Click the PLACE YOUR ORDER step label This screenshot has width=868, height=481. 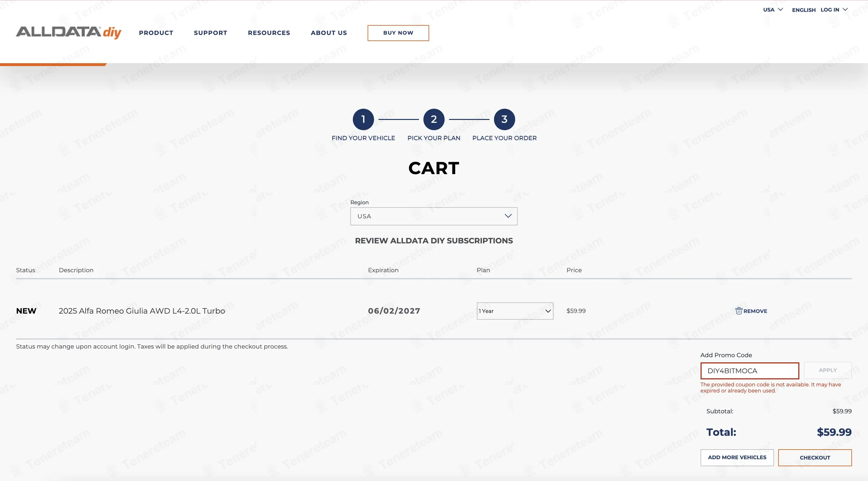(x=505, y=138)
